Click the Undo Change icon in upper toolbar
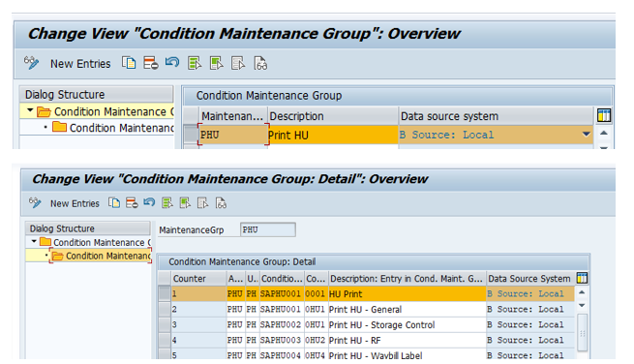Image resolution: width=634 pixels, height=364 pixels. pos(172,63)
